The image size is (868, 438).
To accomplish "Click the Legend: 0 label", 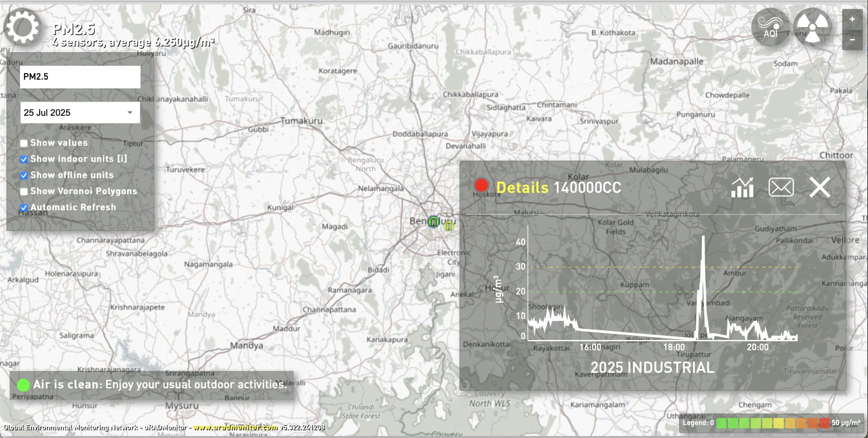I will 698,423.
